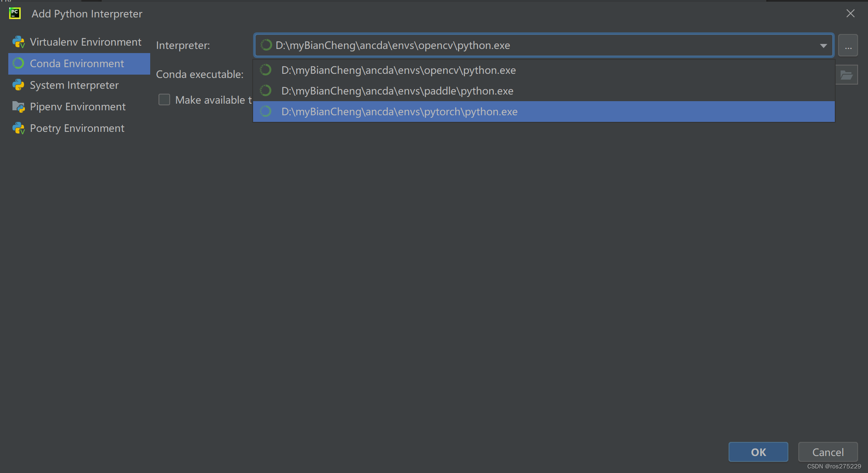
Task: Select the Virtualenv Environment option
Action: click(85, 42)
